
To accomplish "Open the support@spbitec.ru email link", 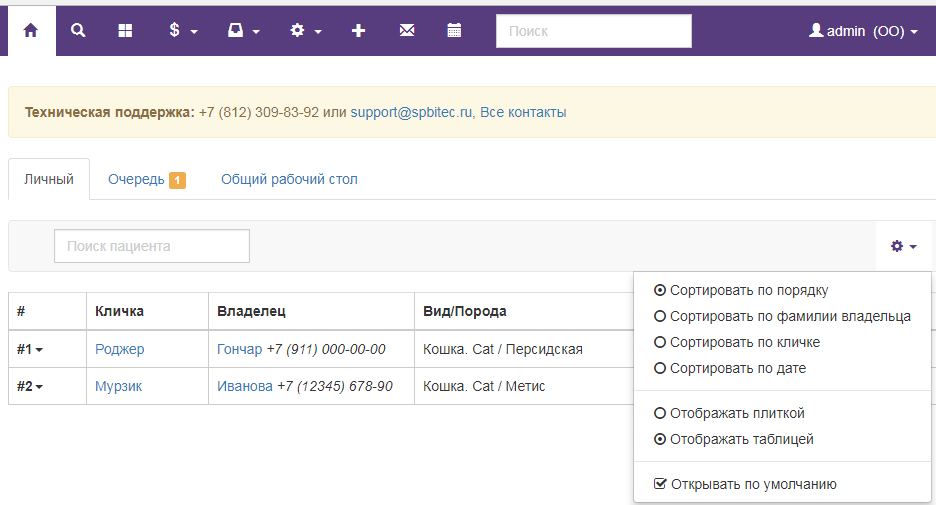I will tap(411, 112).
